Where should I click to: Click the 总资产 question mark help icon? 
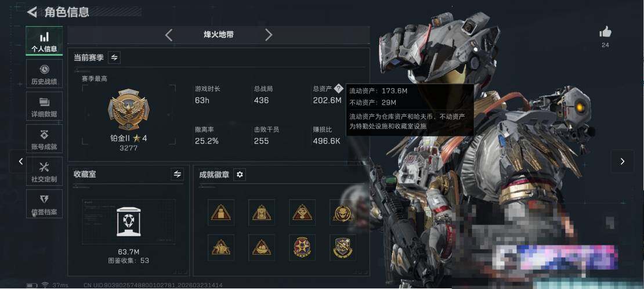pos(338,88)
